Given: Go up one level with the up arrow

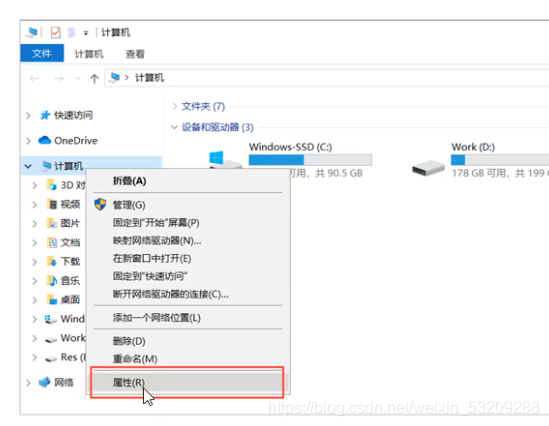Looking at the screenshot, I should 94,78.
